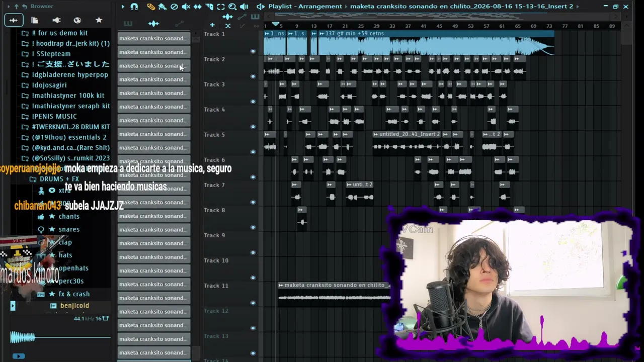Image resolution: width=644 pixels, height=362 pixels.
Task: Click the small piano icon above the ruler
Action: click(255, 17)
